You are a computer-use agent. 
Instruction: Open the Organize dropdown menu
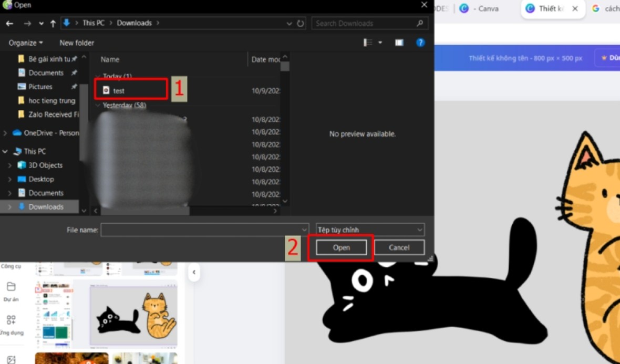pyautogui.click(x=26, y=43)
